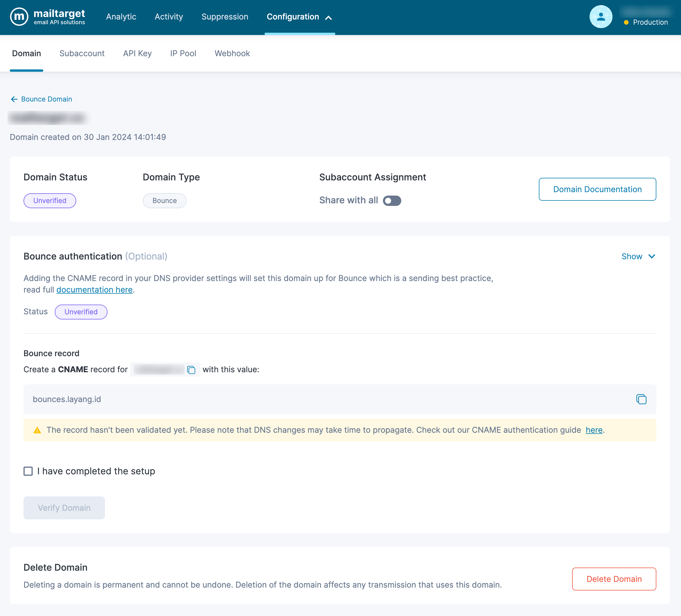The width and height of the screenshot is (681, 616).
Task: Switch to the Webhook tab
Action: pyautogui.click(x=232, y=53)
